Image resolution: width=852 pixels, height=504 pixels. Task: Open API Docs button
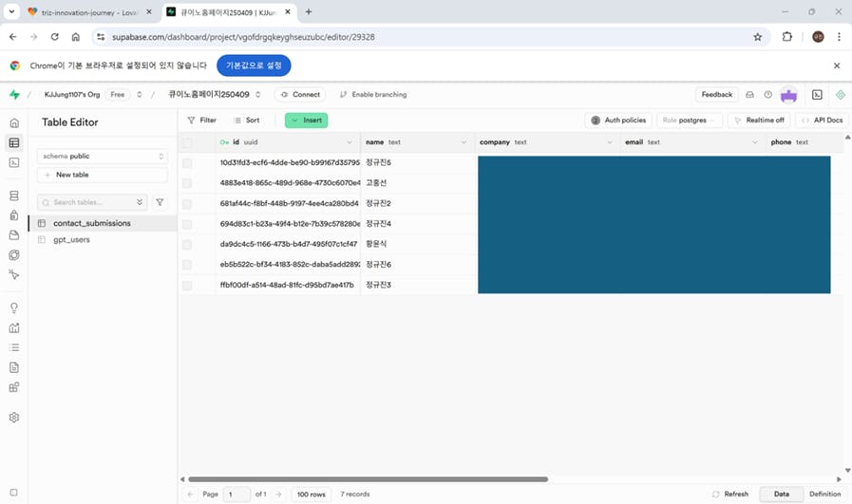coord(823,120)
